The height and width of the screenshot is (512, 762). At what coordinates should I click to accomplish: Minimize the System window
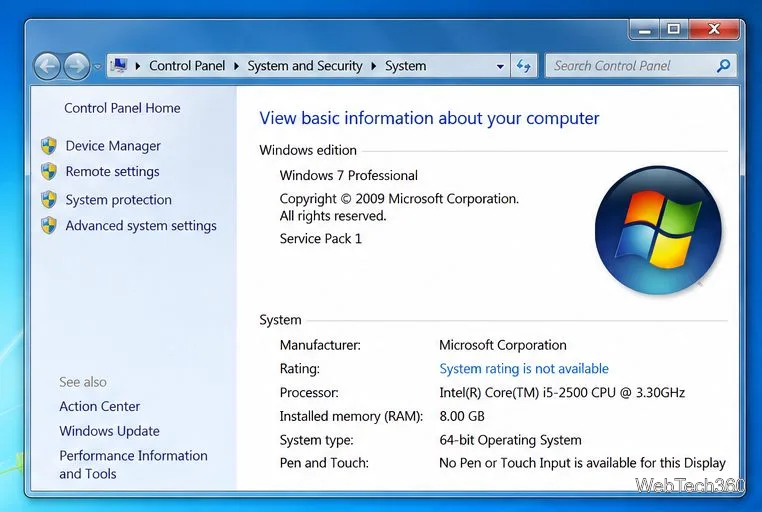644,30
